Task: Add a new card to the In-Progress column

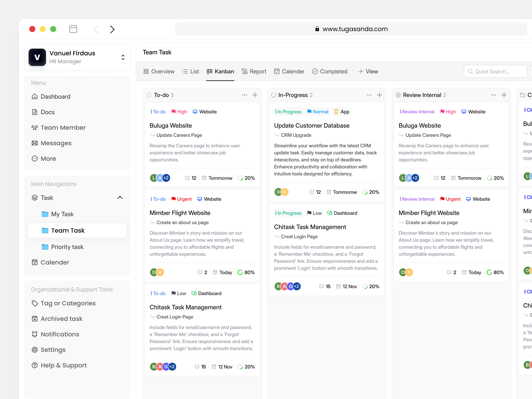Action: 379,95
